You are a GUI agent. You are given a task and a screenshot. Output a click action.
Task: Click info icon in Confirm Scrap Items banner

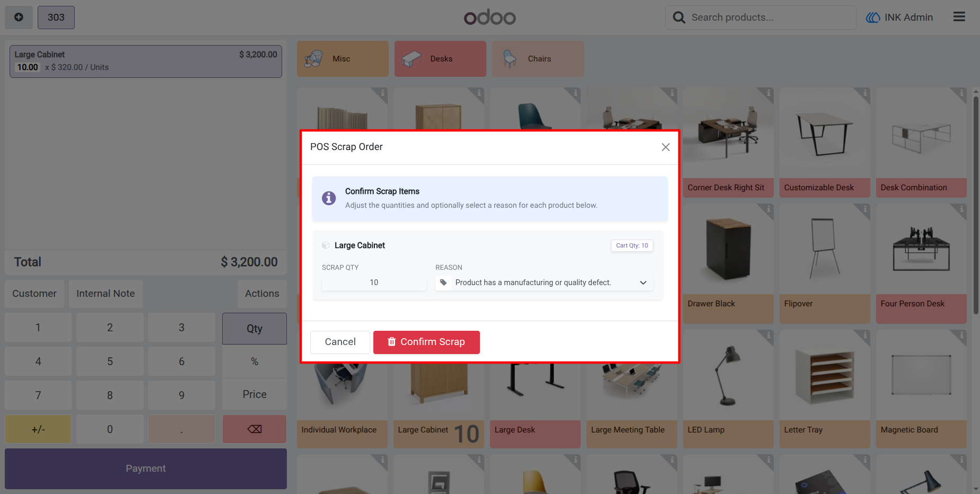point(329,198)
